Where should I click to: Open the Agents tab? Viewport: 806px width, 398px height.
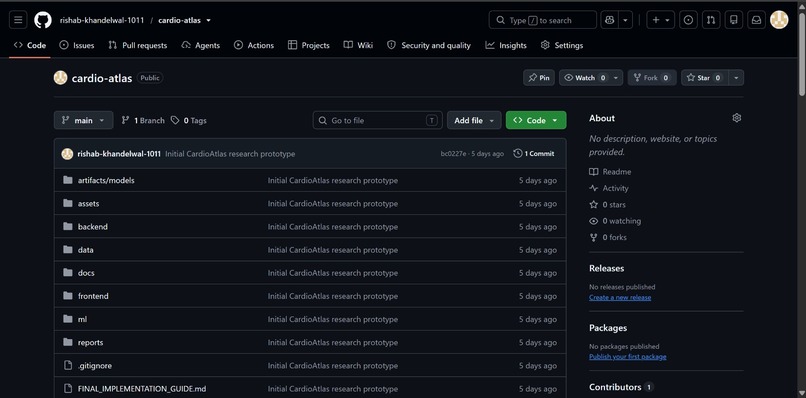coord(201,45)
